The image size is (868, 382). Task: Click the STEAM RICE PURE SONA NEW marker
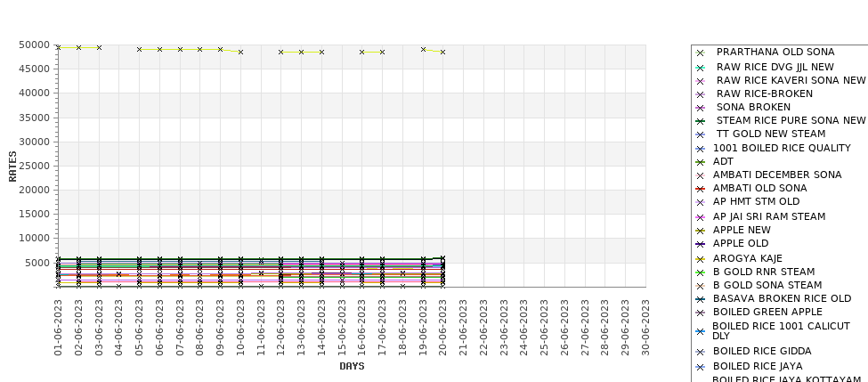701,122
